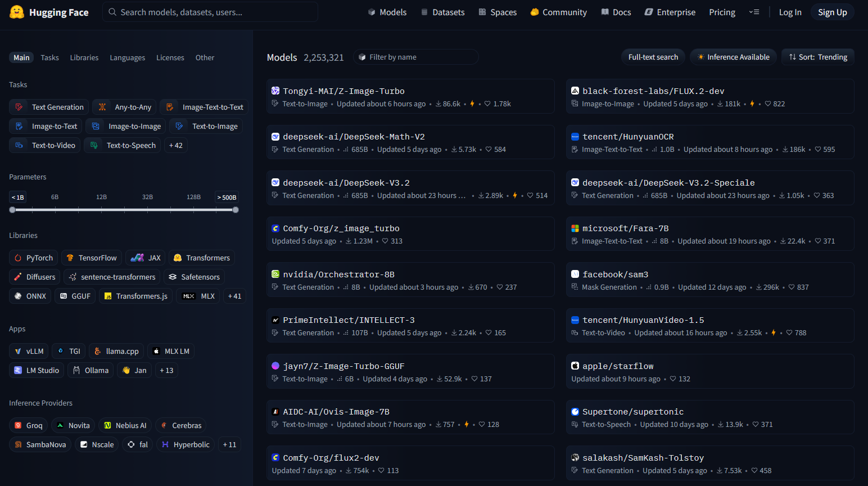Open the Sort: Trending dropdown

817,57
